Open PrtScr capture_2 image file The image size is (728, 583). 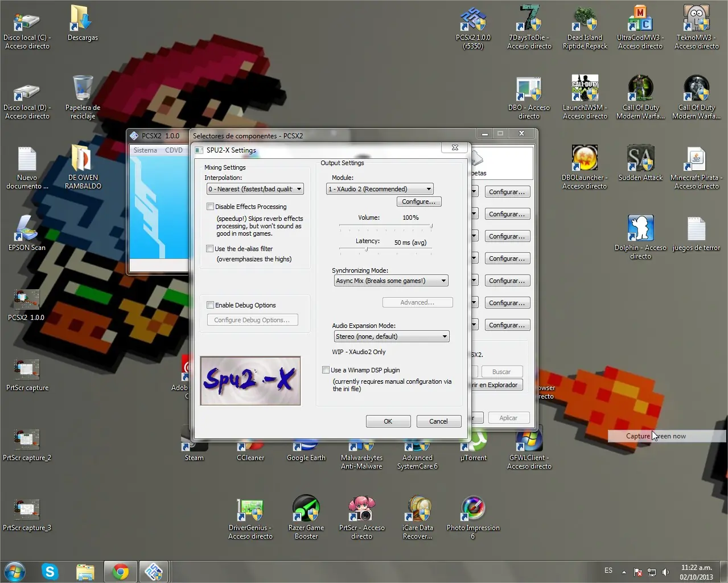[27, 445]
